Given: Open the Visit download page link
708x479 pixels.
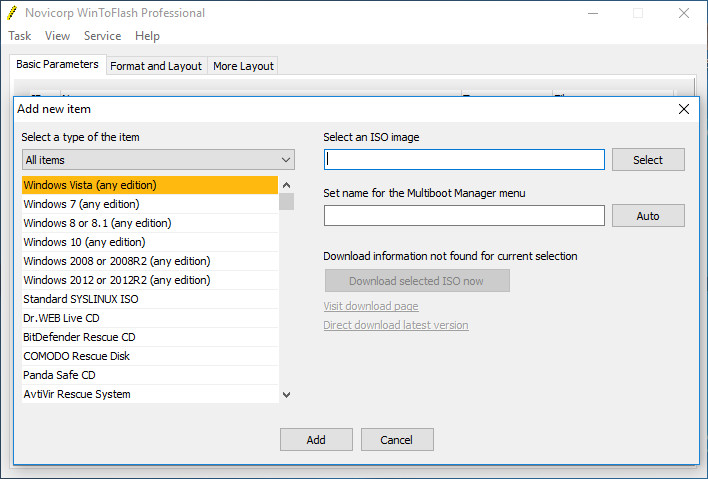Looking at the screenshot, I should point(371,306).
